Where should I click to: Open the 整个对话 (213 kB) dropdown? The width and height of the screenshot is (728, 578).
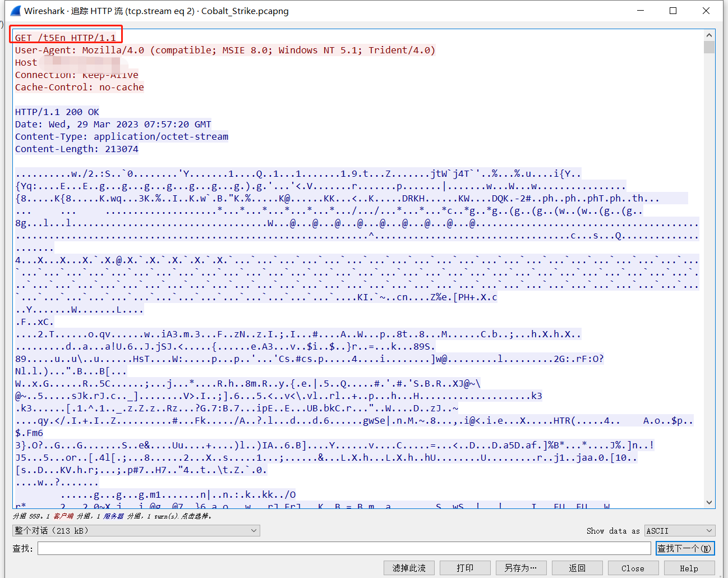136,530
